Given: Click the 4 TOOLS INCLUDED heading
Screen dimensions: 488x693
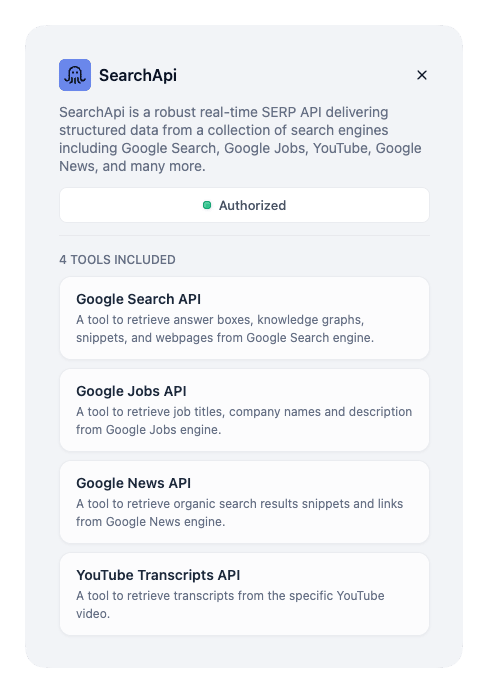Looking at the screenshot, I should click(117, 259).
